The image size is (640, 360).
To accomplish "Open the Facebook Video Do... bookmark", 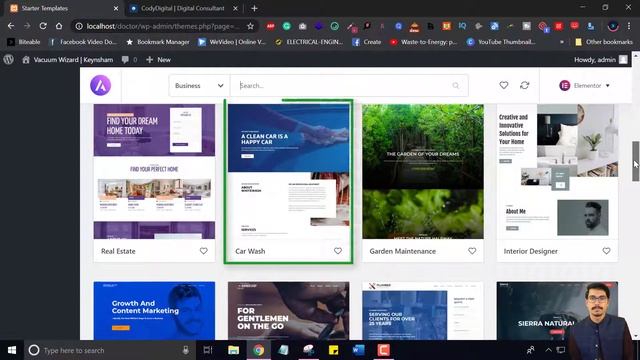I will click(83, 42).
